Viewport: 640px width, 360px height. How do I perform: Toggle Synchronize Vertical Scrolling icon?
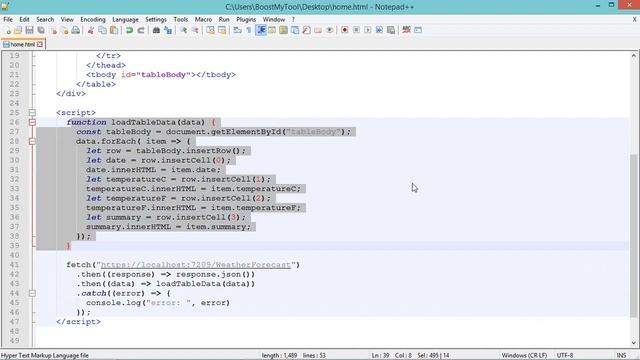[x=210, y=30]
